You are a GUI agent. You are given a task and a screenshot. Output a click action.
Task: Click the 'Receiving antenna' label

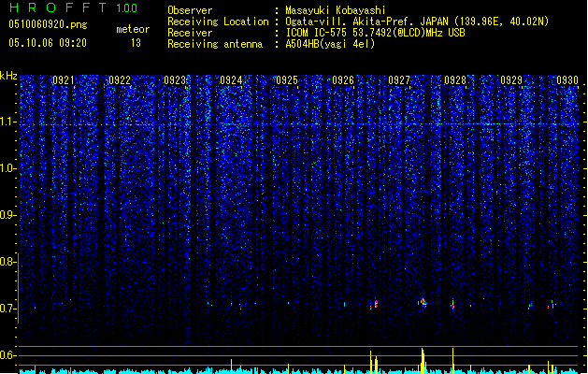215,44
